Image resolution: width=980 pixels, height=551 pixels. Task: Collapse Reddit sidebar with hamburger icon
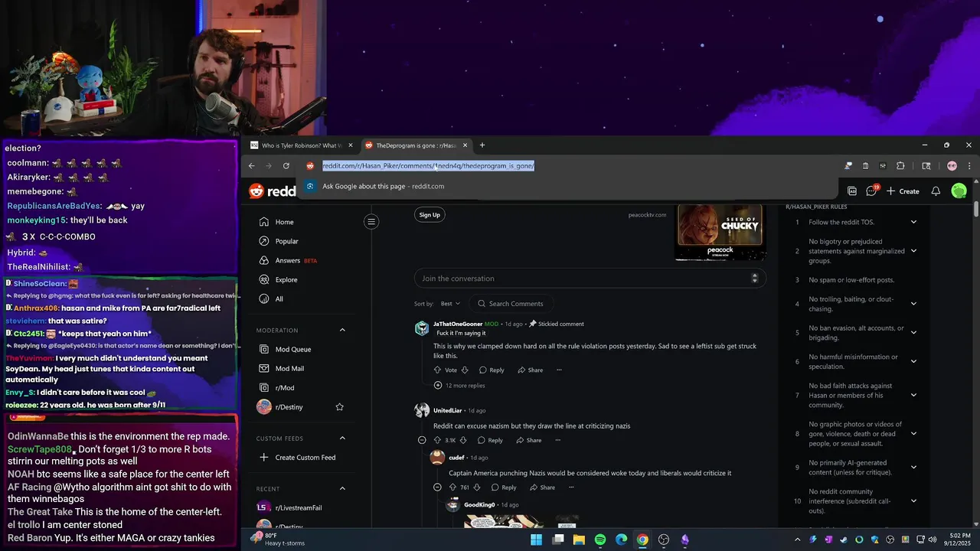(x=371, y=222)
